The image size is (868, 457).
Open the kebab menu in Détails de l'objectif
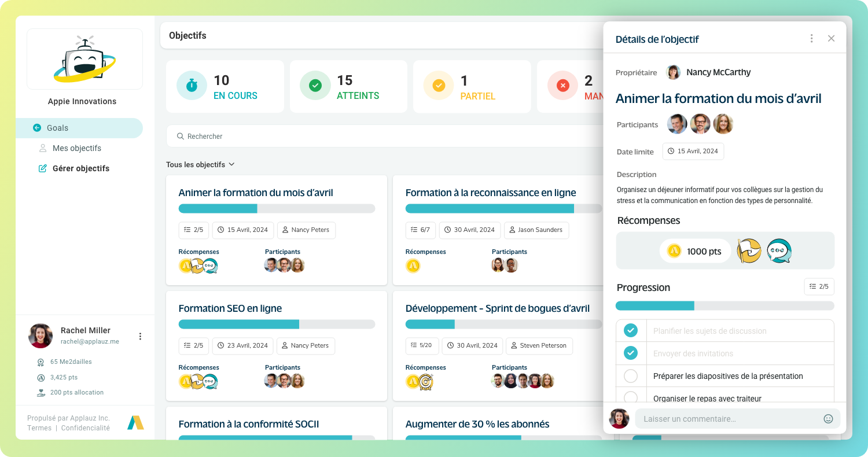point(811,38)
